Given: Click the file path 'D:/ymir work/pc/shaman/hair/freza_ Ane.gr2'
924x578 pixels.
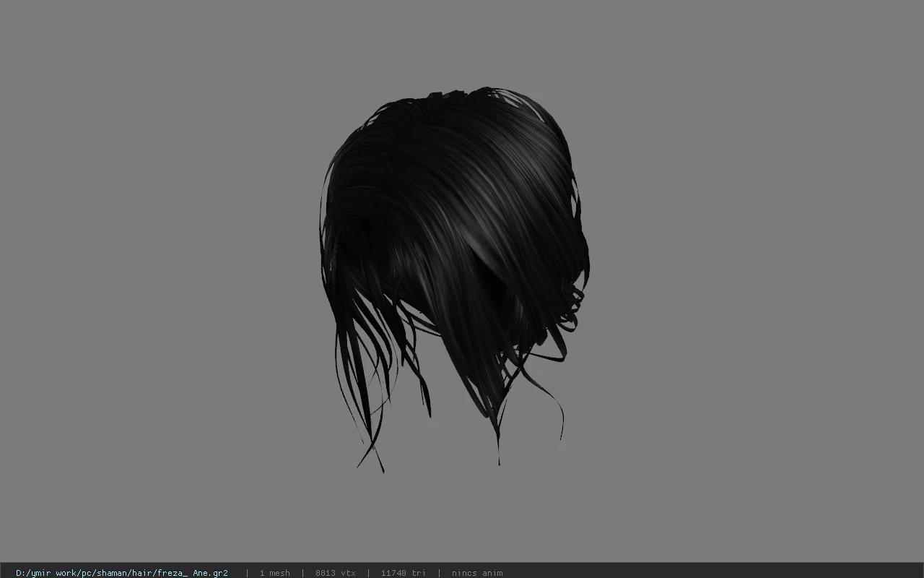Looking at the screenshot, I should click(x=122, y=573).
